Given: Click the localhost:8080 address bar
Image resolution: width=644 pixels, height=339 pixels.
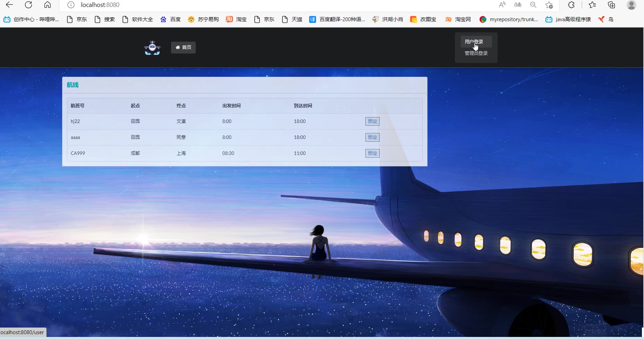Looking at the screenshot, I should pyautogui.click(x=100, y=5).
